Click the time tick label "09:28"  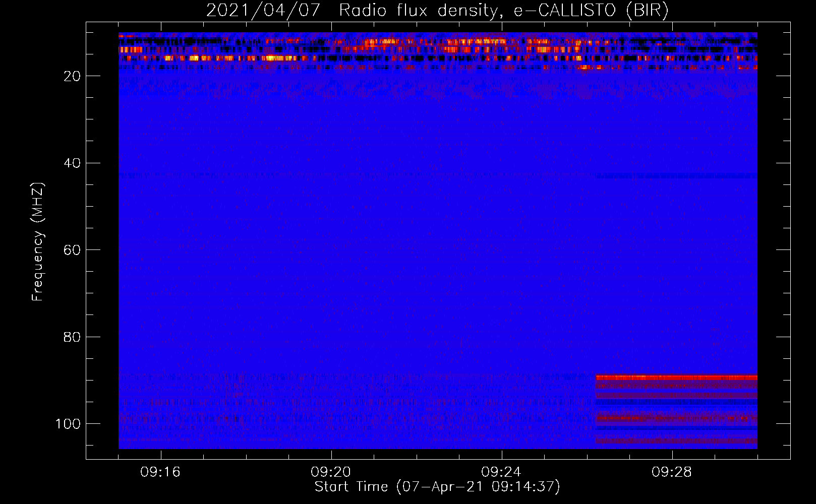tap(672, 472)
